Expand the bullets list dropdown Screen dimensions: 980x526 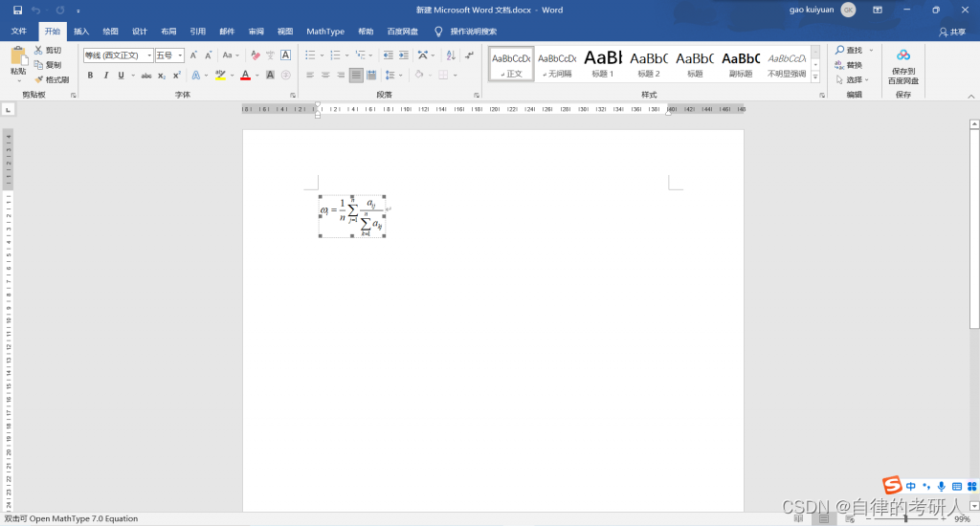click(322, 55)
